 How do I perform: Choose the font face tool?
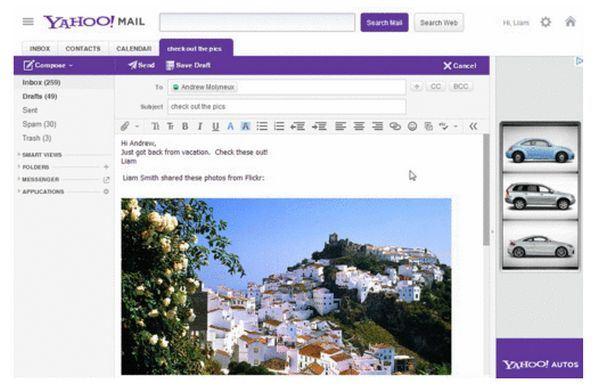(155, 126)
